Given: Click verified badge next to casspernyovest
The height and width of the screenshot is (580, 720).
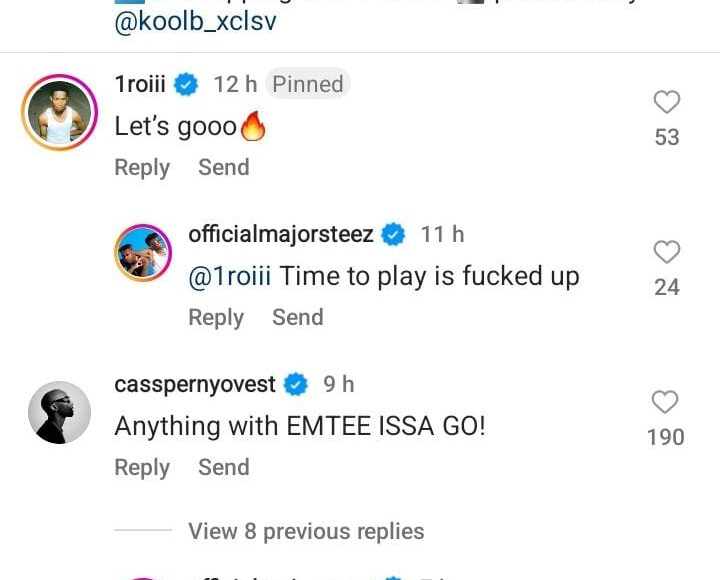Looking at the screenshot, I should tap(296, 384).
